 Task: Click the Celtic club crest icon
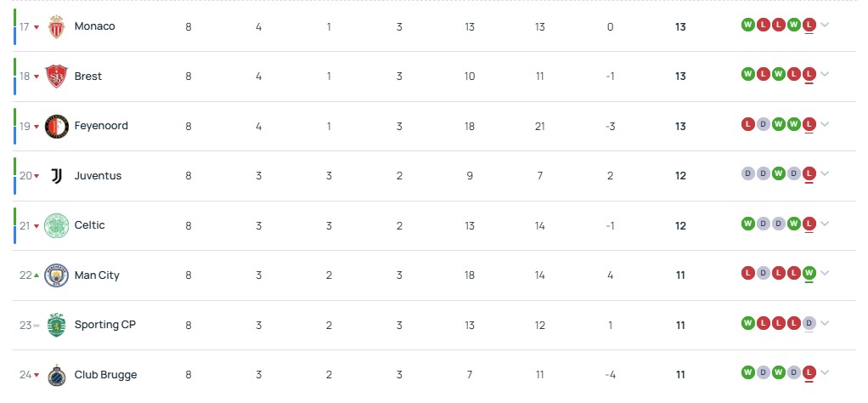57,225
